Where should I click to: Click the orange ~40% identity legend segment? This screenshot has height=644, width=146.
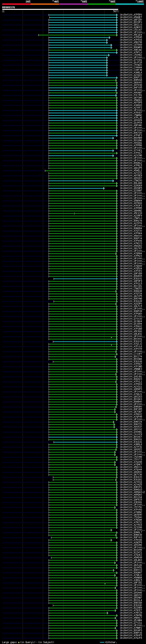pyautogui.click(x=45, y=4)
